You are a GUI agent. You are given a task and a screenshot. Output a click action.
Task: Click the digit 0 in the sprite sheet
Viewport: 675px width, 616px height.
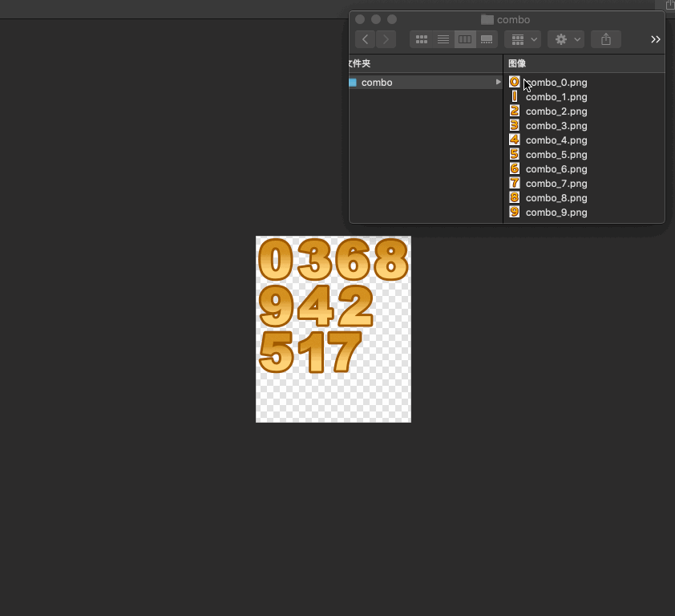(x=276, y=260)
